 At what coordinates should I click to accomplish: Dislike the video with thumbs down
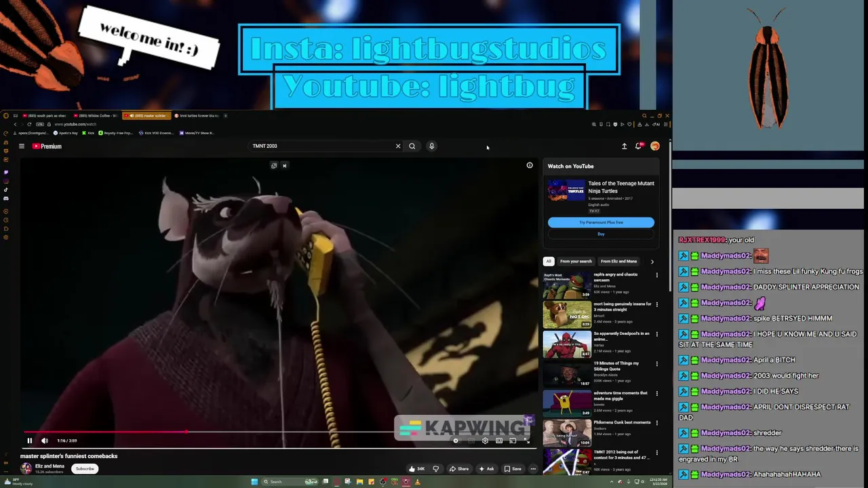(436, 468)
